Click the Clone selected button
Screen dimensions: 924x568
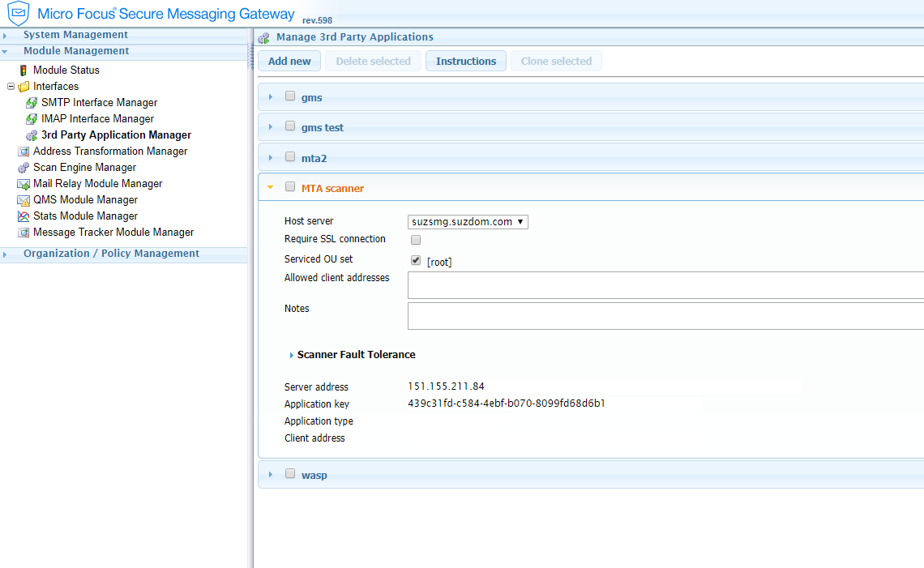pos(556,62)
